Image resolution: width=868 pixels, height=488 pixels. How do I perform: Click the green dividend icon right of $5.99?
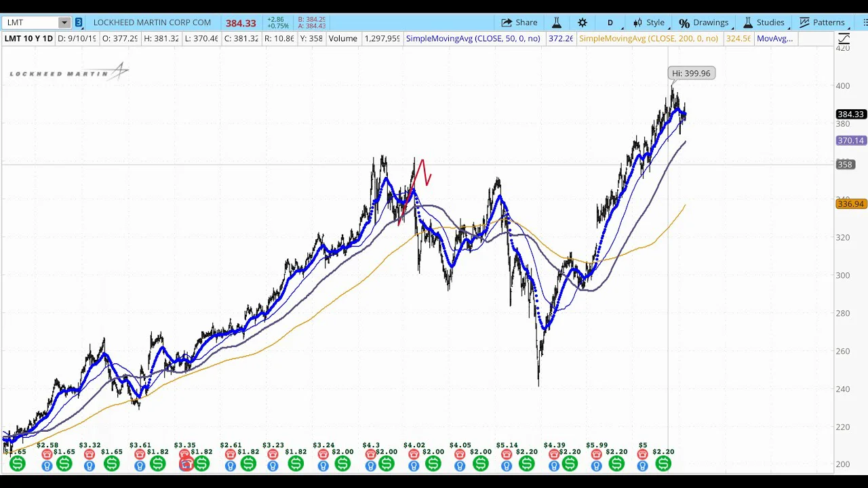click(x=616, y=464)
